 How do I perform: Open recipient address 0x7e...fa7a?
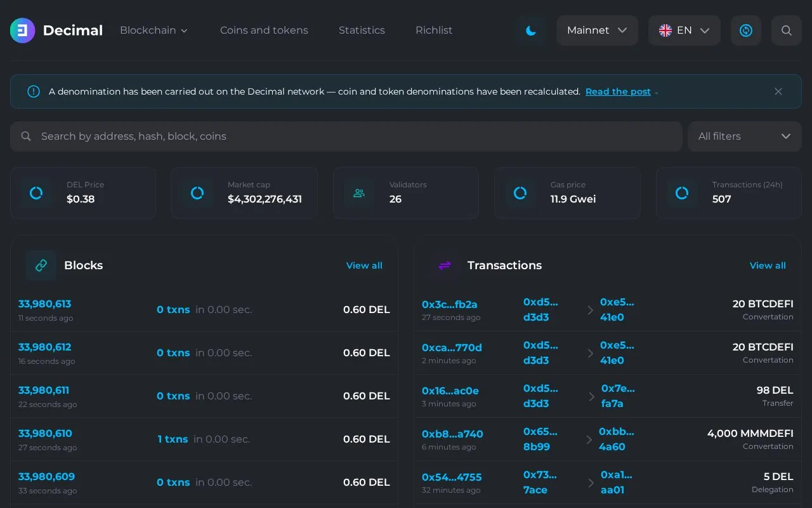click(618, 396)
